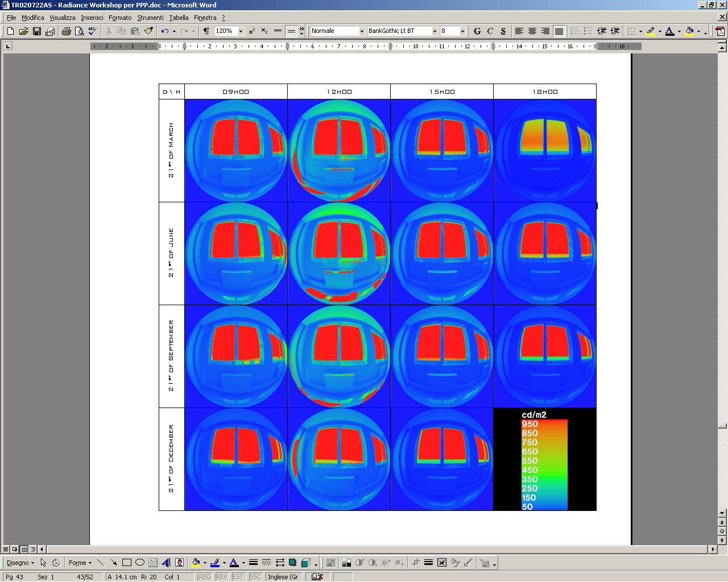Click the Format Painter brush icon
728x582 pixels.
(148, 31)
